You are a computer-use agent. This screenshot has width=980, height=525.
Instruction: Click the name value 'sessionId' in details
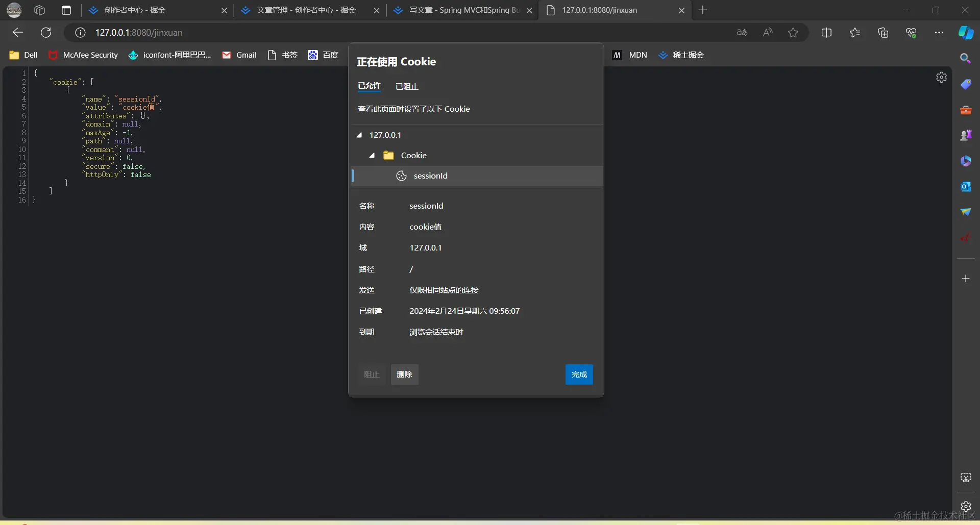click(x=426, y=206)
